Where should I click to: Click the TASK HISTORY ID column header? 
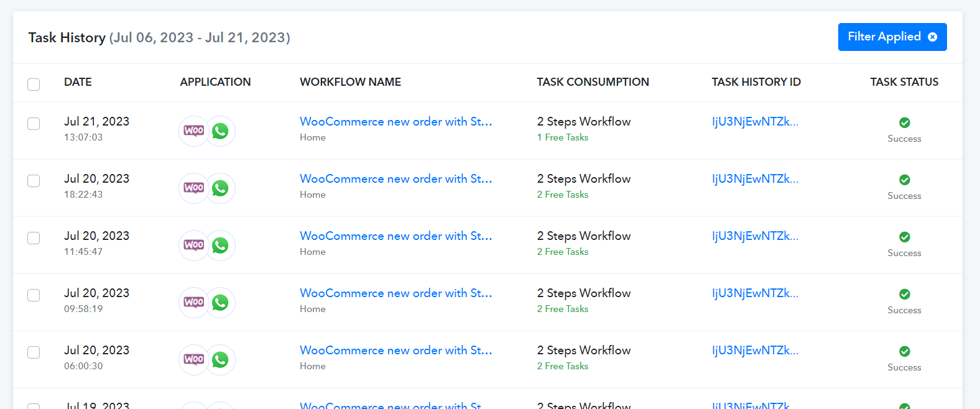(756, 82)
